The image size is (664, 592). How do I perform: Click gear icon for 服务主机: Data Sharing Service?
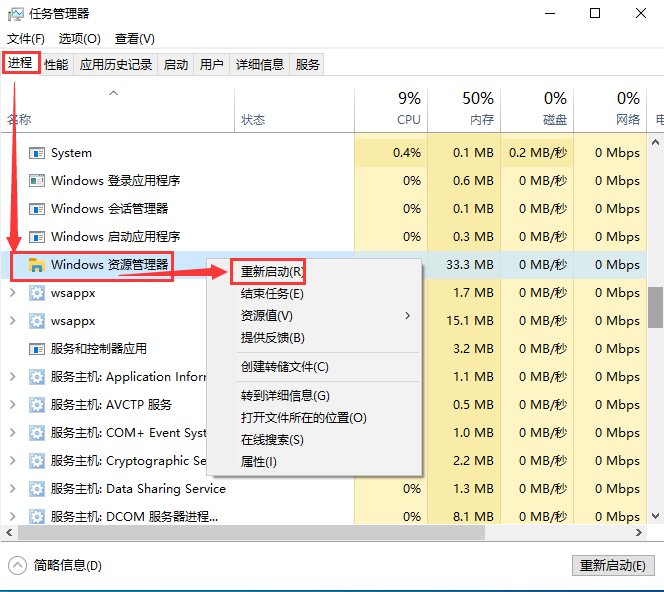[37, 489]
